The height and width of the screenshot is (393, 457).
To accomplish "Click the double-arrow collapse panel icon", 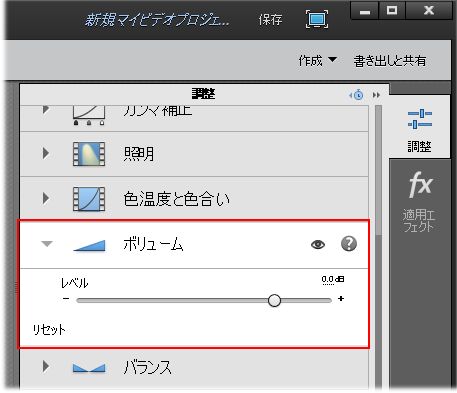I will [376, 95].
